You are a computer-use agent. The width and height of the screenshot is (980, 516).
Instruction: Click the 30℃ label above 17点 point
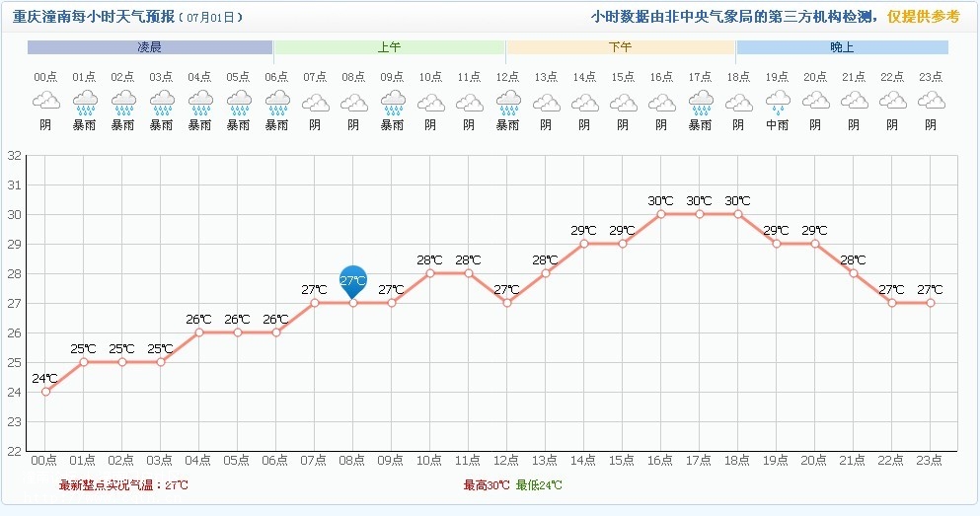pyautogui.click(x=700, y=201)
